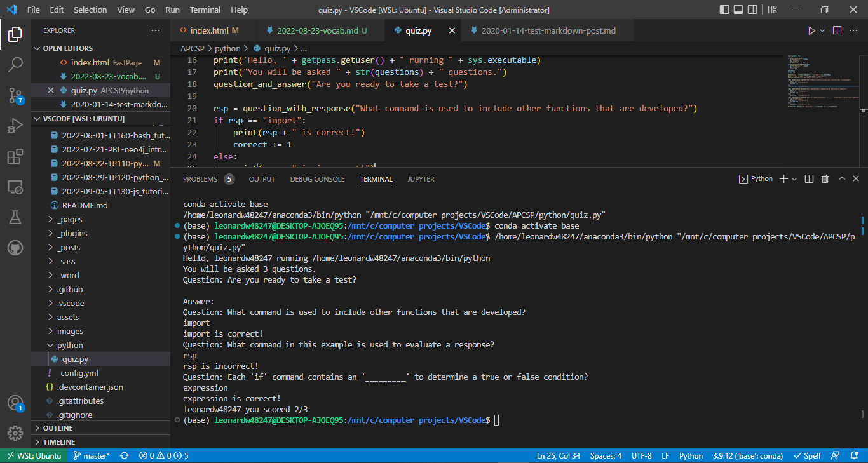Open Remote Explorer icon in activity bar
Viewport: 868px width, 463px height.
coord(15,187)
